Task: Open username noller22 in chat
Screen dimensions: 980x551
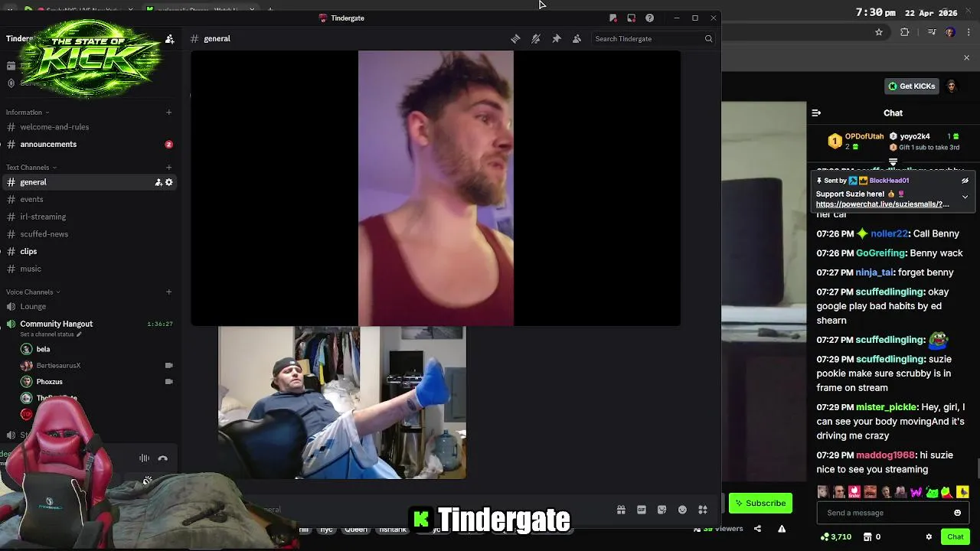Action: pyautogui.click(x=889, y=234)
